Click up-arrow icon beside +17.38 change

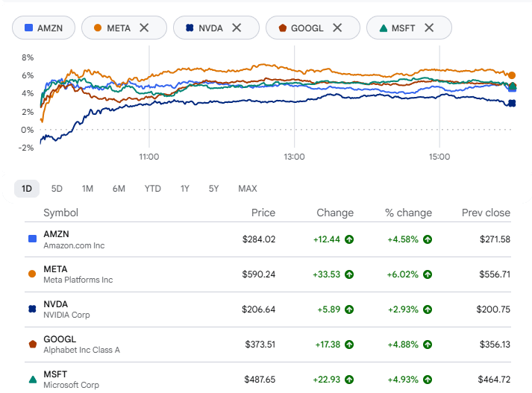pyautogui.click(x=349, y=345)
